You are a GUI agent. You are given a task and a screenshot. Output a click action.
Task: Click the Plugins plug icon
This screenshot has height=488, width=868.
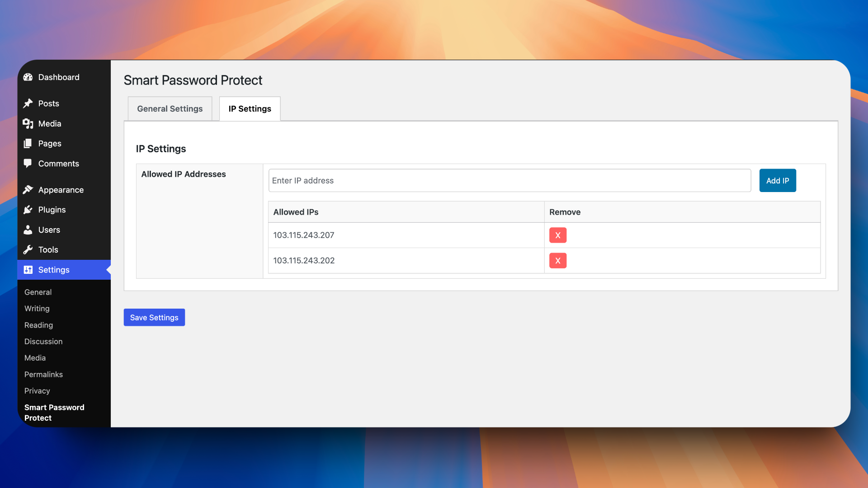click(x=28, y=210)
